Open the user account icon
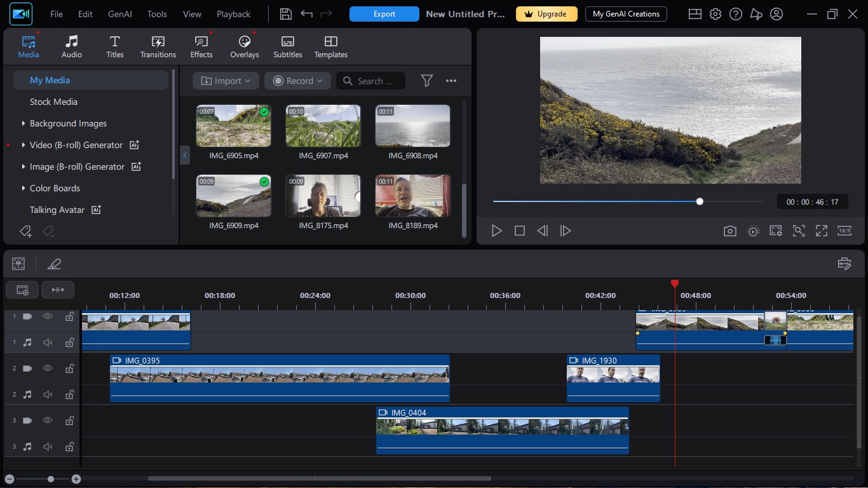Screen dimensions: 868x488 (x=776, y=14)
